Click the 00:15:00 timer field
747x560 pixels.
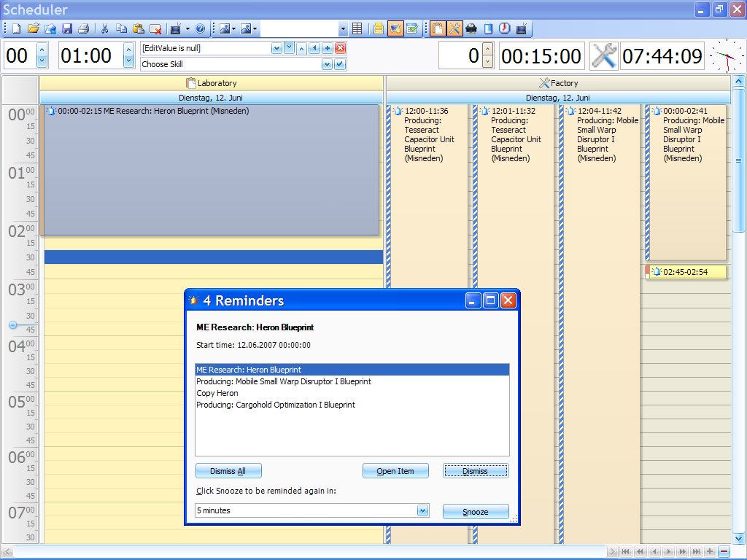(x=541, y=55)
